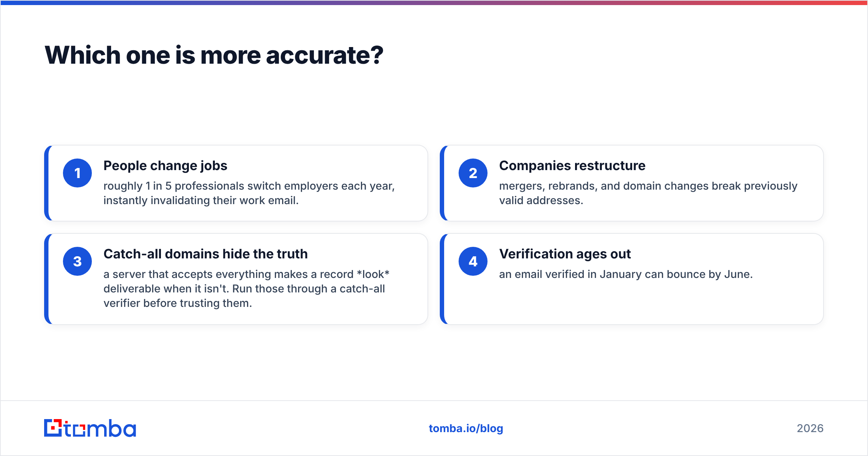Click the blue left edge of card 1
This screenshot has height=456, width=868.
[46, 183]
